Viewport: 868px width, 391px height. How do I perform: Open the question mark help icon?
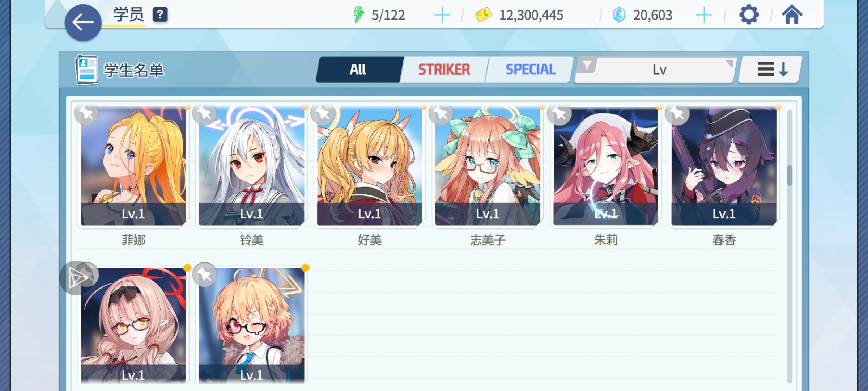[160, 15]
